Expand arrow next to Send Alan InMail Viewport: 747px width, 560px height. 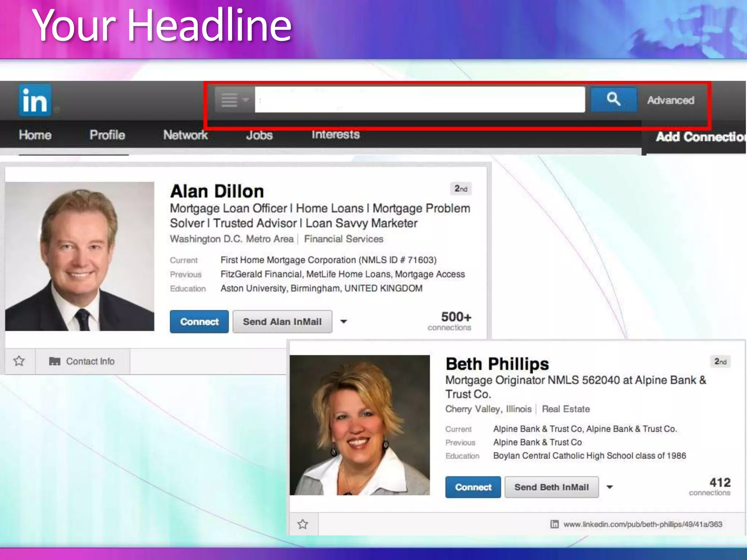tap(344, 322)
